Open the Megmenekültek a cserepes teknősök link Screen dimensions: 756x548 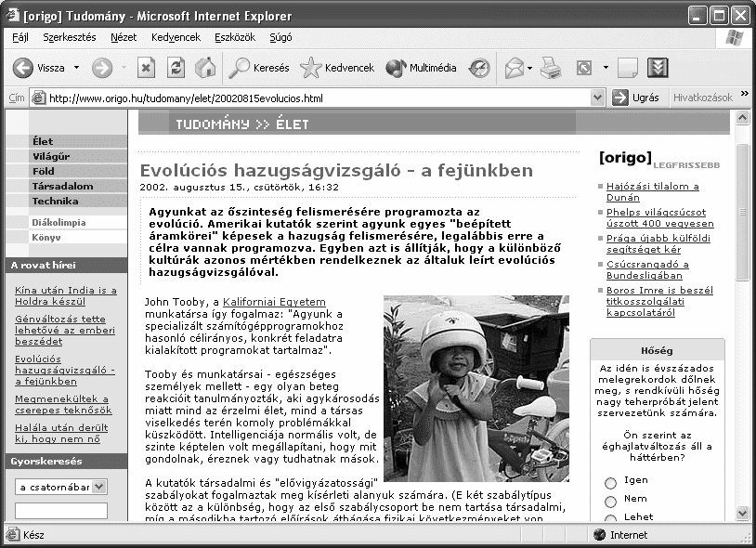pyautogui.click(x=63, y=404)
